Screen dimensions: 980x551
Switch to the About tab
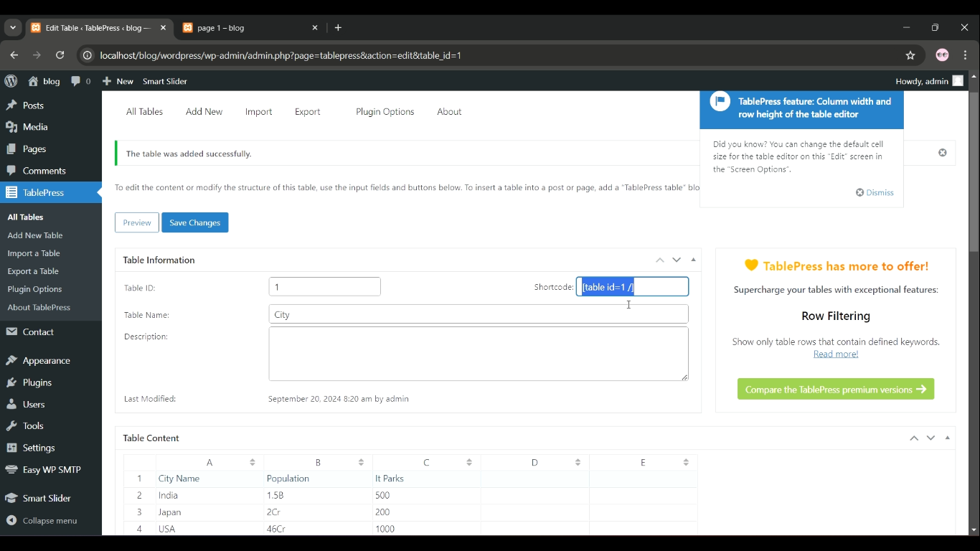click(x=449, y=112)
